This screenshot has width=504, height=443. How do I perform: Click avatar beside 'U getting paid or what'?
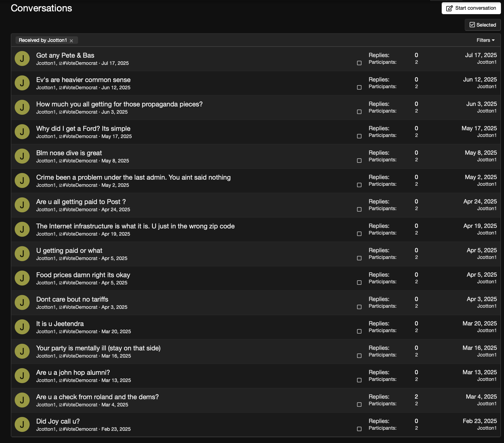click(x=22, y=254)
